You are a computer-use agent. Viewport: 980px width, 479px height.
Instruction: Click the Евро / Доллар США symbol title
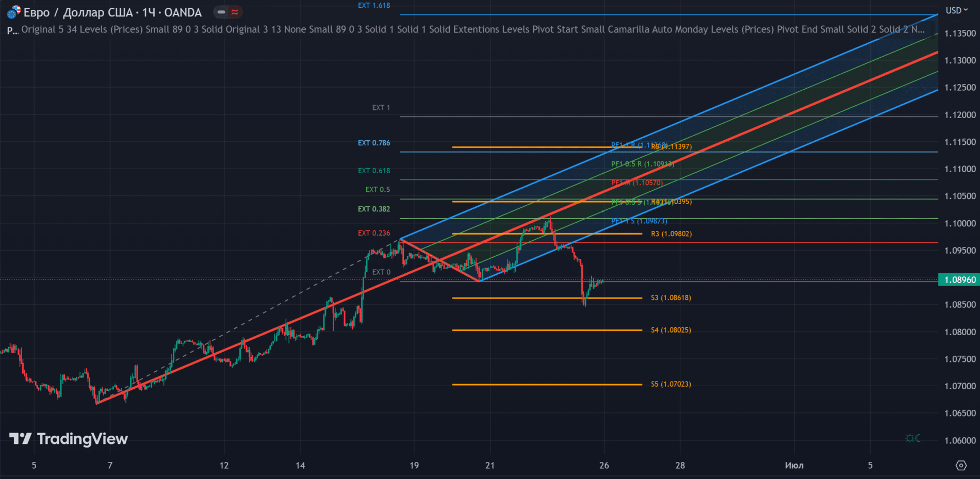click(x=112, y=12)
